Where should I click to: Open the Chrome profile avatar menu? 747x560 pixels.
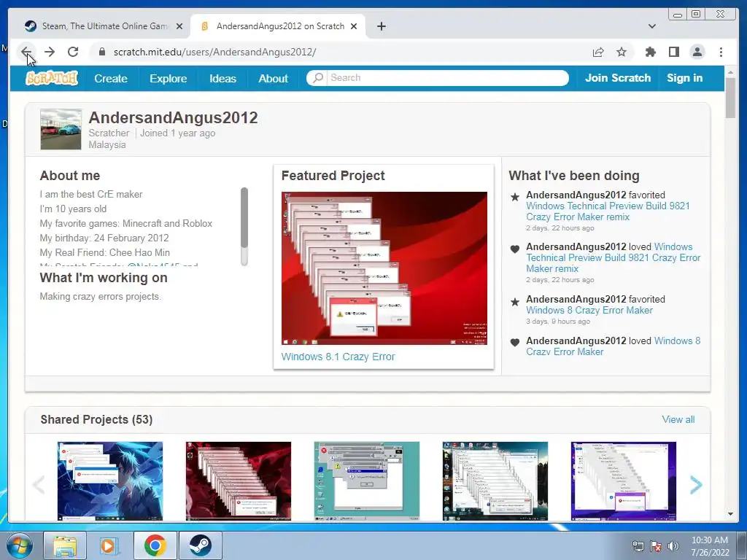pos(697,52)
